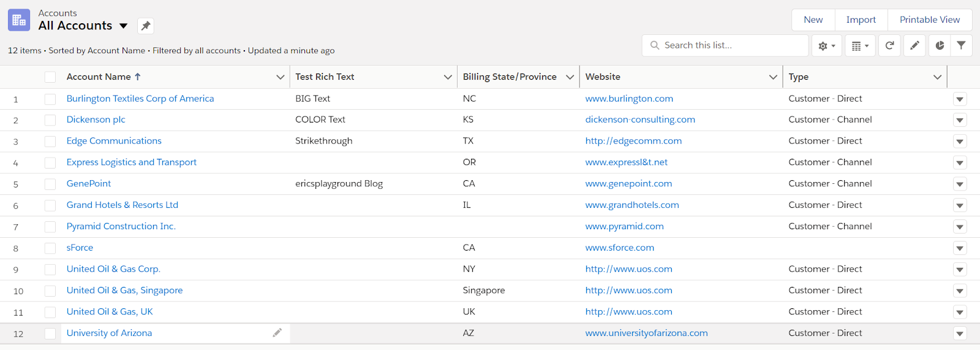Image resolution: width=980 pixels, height=350 pixels.
Task: Open the display-as table view switcher
Action: click(860, 46)
